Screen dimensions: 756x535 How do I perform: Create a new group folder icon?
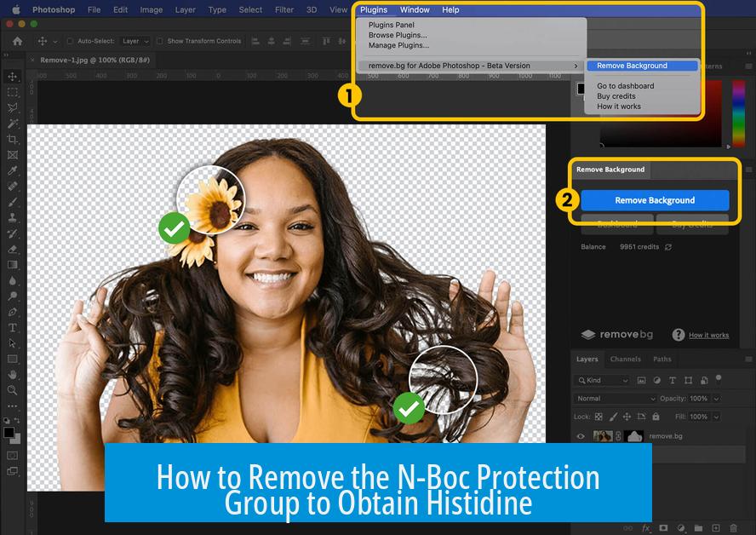point(698,528)
